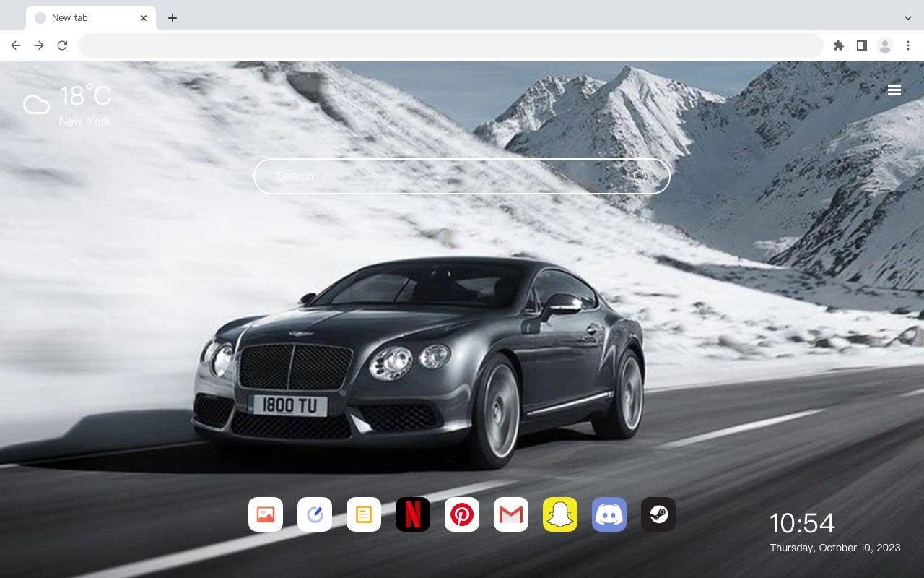Open the Discord shortcut icon
The height and width of the screenshot is (578, 924).
coord(609,514)
